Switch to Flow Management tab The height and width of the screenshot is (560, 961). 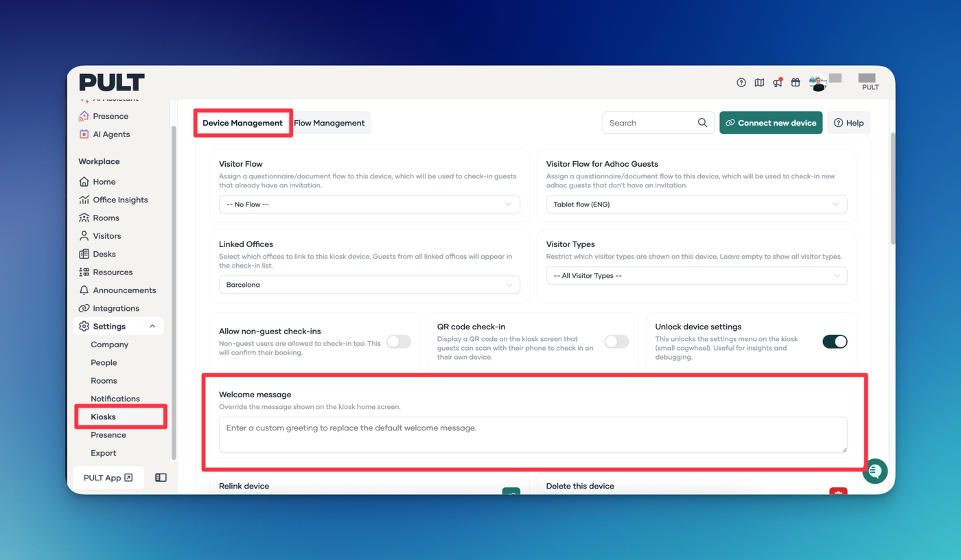pyautogui.click(x=329, y=123)
